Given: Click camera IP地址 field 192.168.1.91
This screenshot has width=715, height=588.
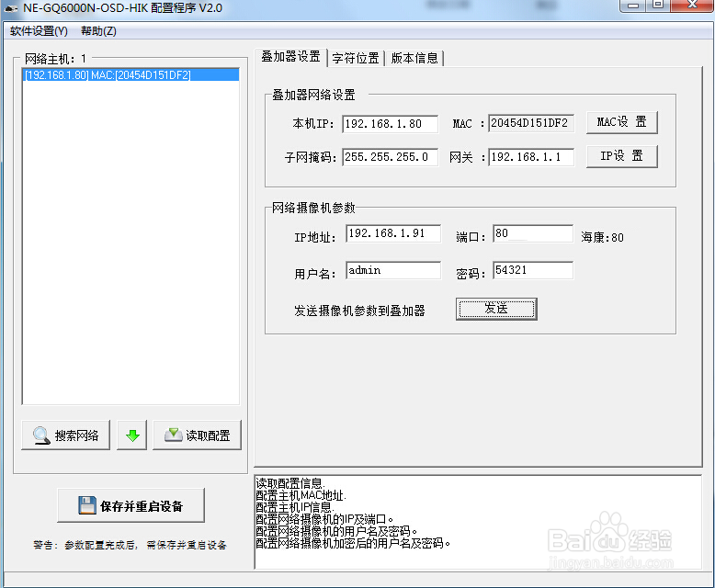Looking at the screenshot, I should pos(393,233).
